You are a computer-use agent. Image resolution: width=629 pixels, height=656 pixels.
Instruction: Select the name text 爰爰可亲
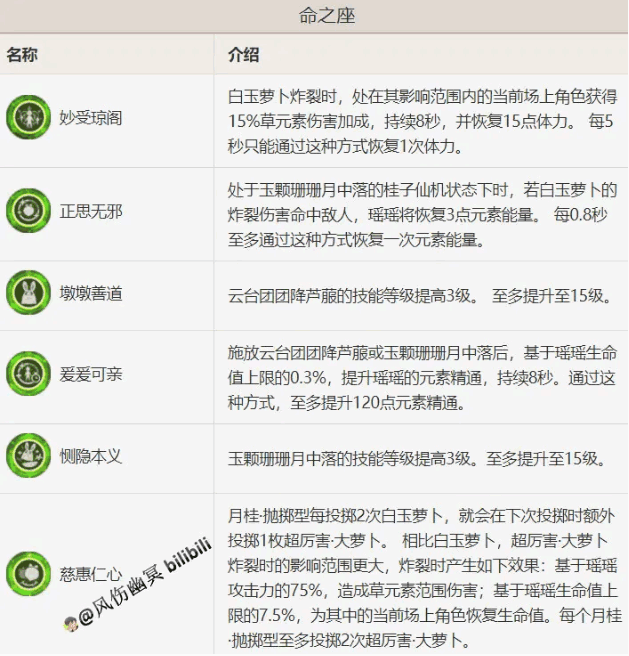click(90, 374)
